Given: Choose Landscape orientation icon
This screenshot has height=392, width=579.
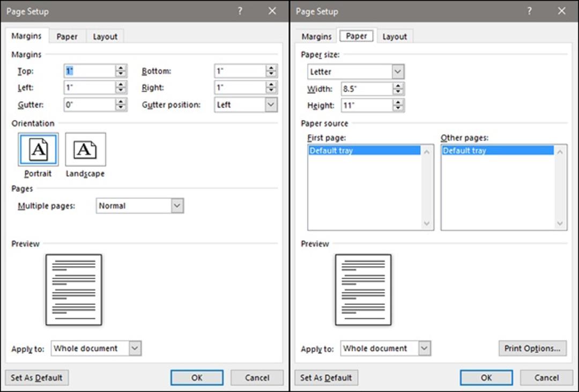Looking at the screenshot, I should pos(85,149).
